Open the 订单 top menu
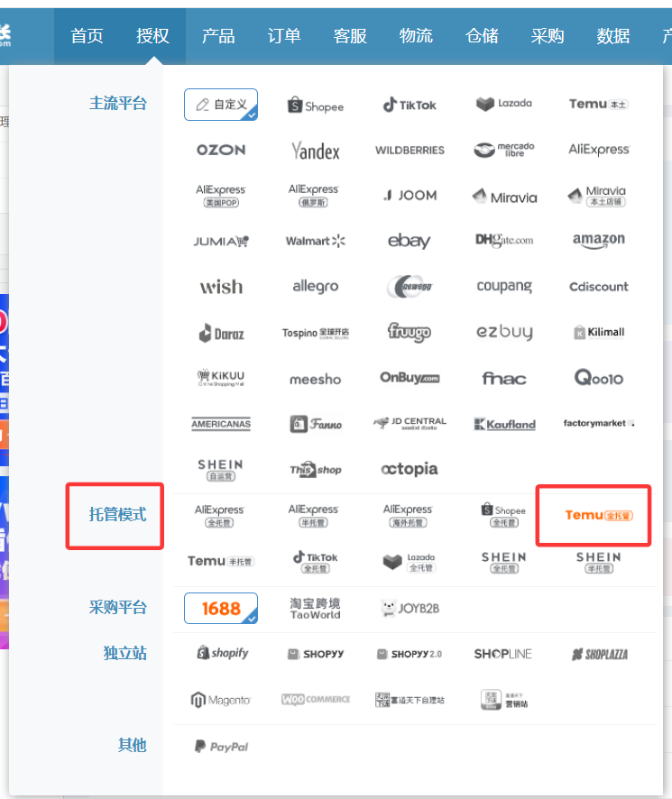This screenshot has width=672, height=799. pos(284,36)
